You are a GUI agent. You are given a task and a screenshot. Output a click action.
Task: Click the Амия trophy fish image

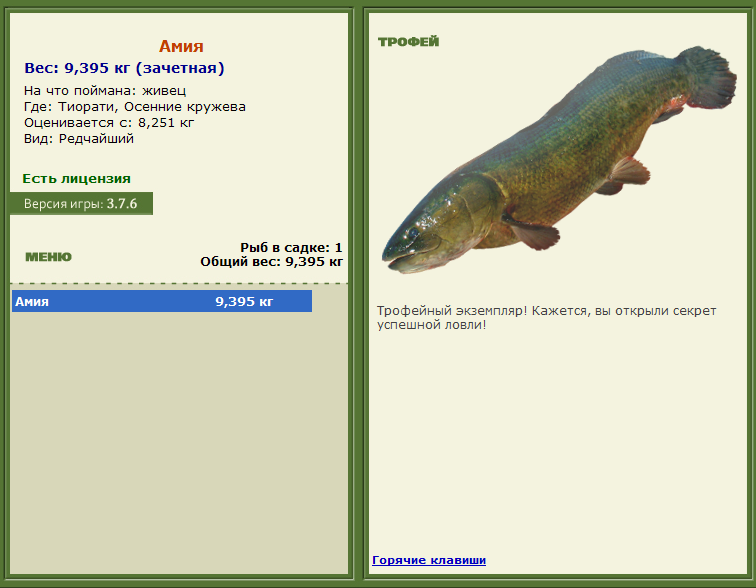559,160
